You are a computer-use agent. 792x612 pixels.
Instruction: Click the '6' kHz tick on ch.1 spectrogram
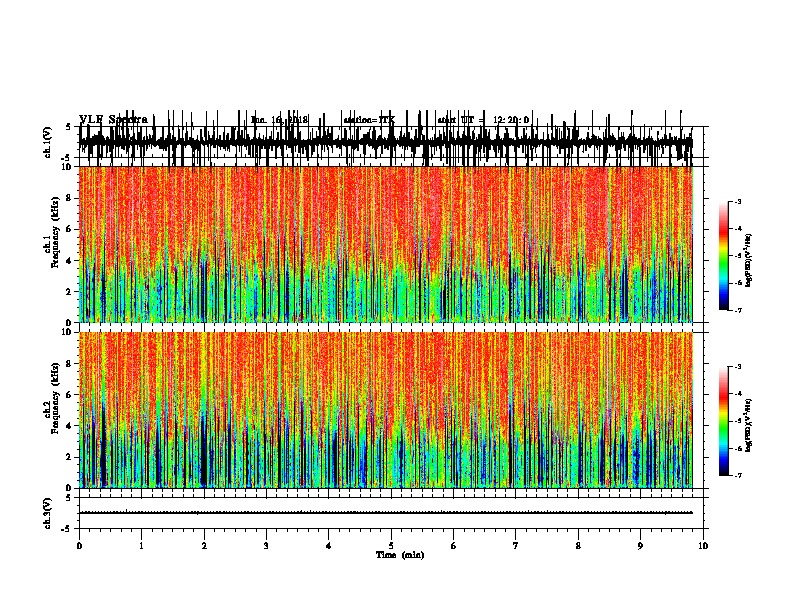[70, 230]
